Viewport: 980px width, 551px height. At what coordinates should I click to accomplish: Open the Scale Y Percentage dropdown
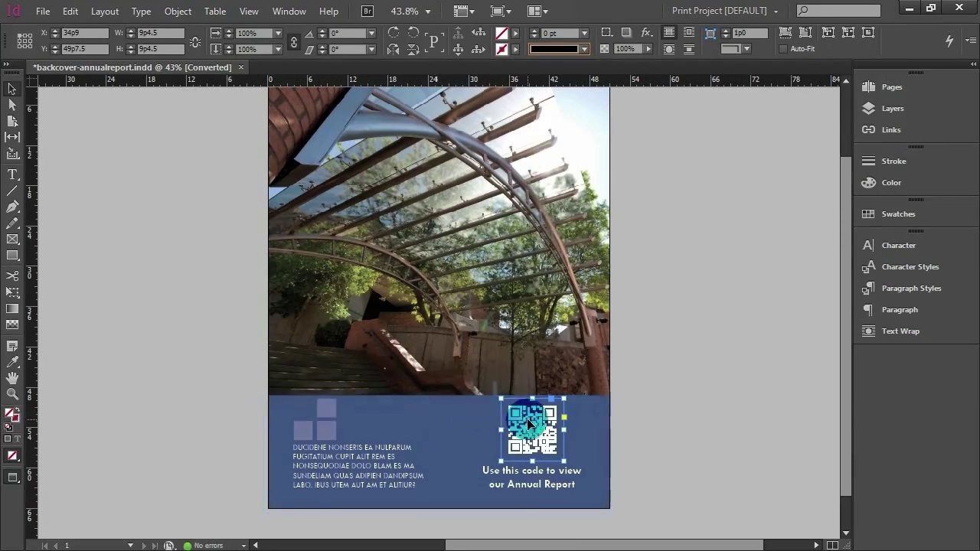point(278,49)
